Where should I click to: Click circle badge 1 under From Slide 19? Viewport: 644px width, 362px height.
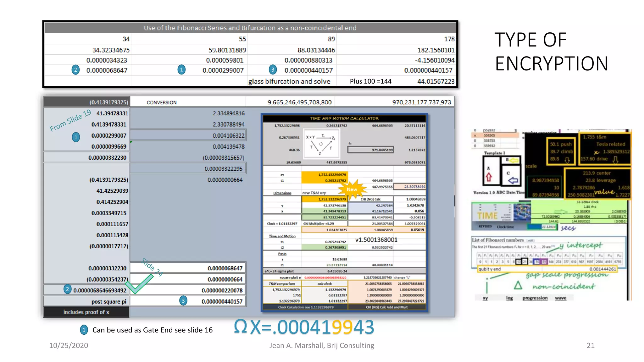(76, 137)
